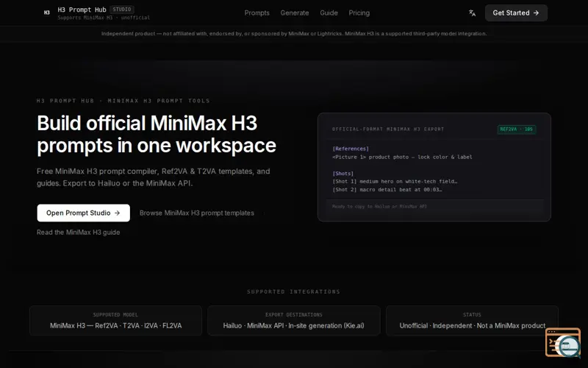
Task: Go to the Generate page
Action: [x=295, y=13]
